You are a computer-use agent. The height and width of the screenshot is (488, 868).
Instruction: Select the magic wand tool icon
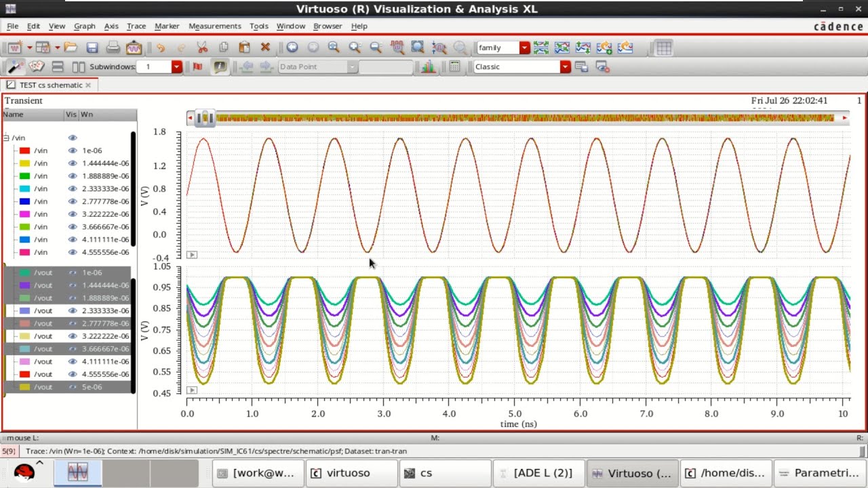coord(15,66)
